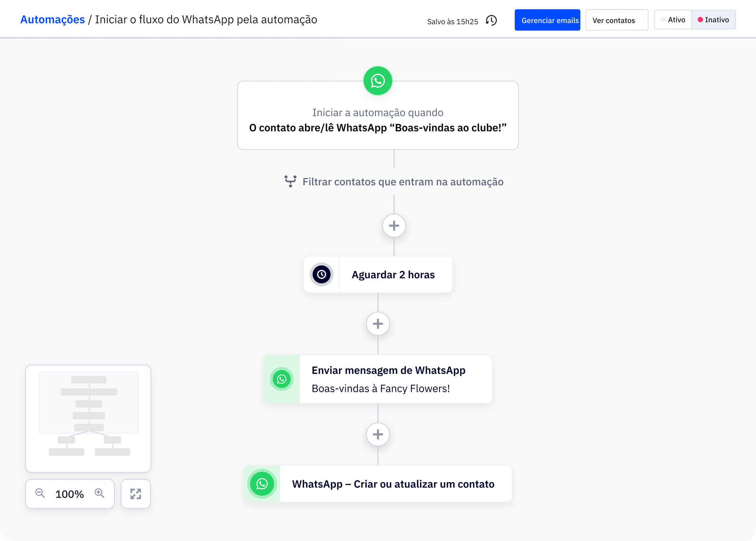
Task: Click the Ver contatos button
Action: 616,20
